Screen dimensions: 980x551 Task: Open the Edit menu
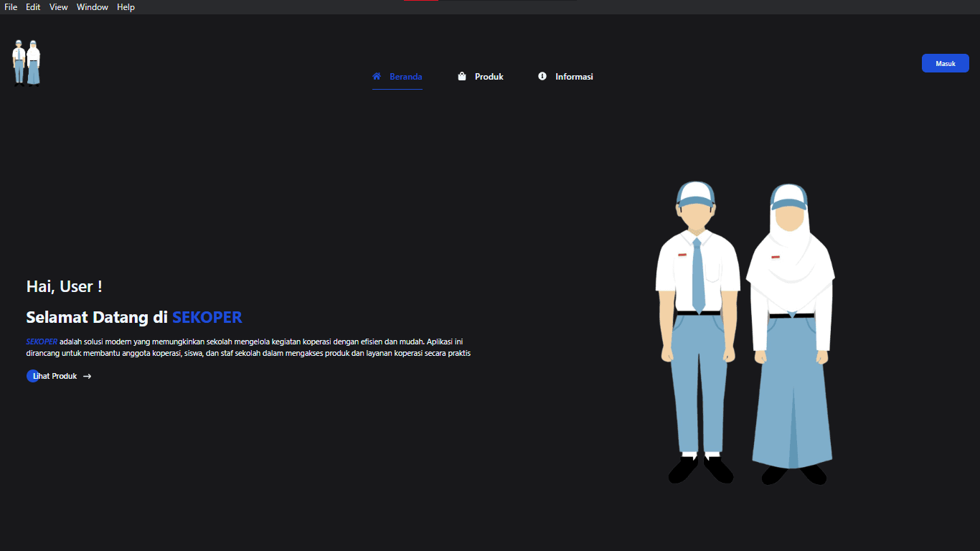coord(33,7)
